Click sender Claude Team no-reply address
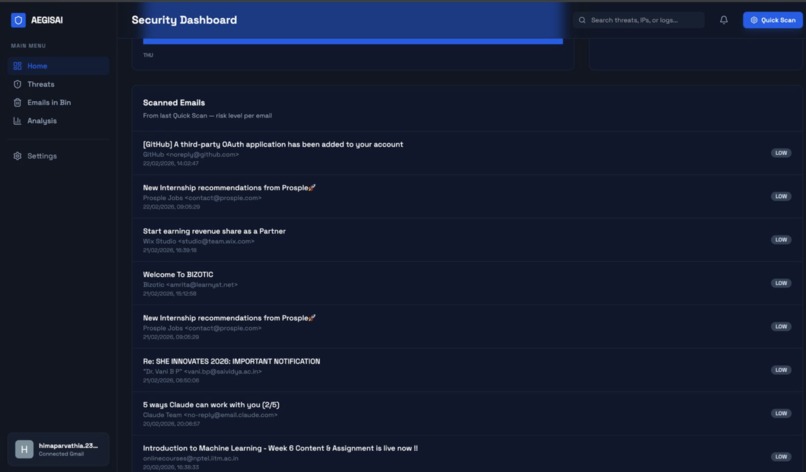This screenshot has height=472, width=806. pos(210,415)
